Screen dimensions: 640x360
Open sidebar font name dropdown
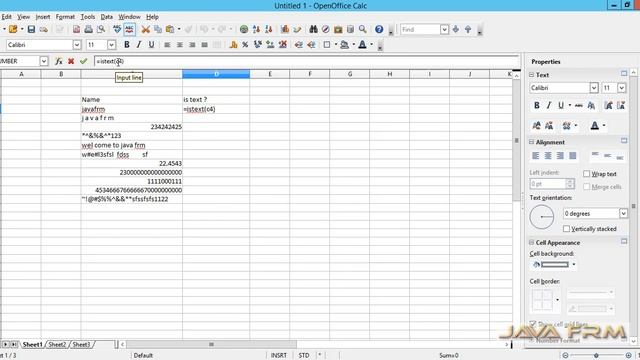point(593,88)
